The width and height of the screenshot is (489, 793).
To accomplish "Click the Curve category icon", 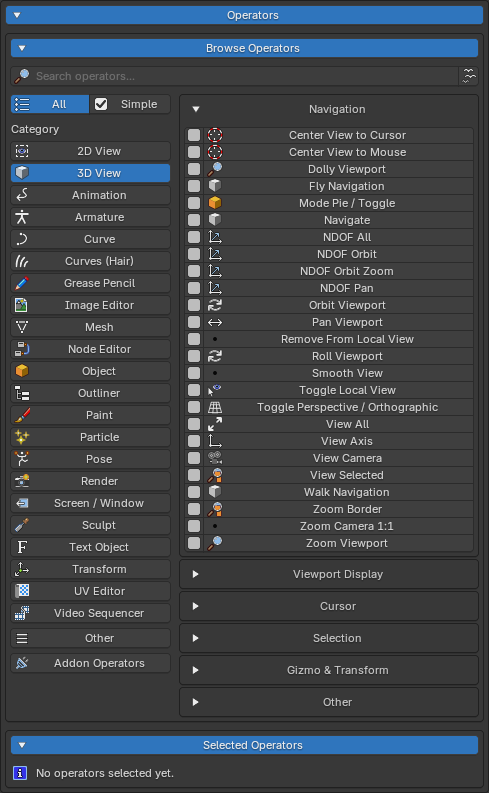I will (x=22, y=239).
